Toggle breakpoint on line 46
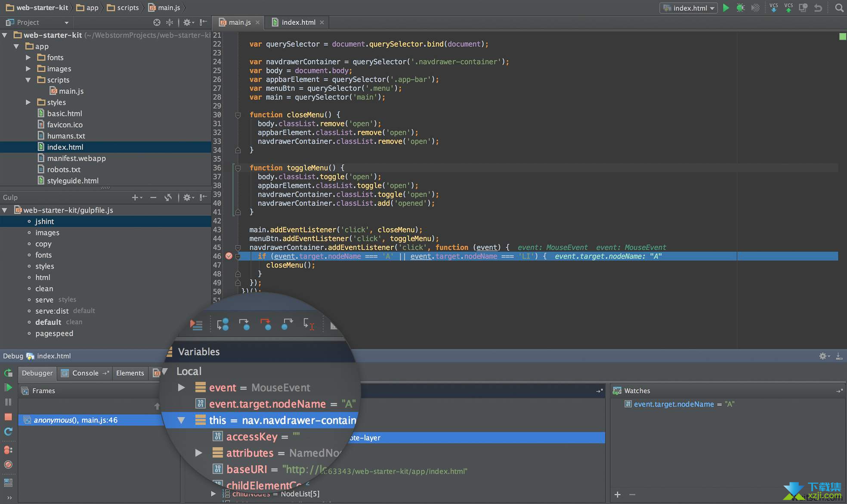847x504 pixels. click(228, 256)
